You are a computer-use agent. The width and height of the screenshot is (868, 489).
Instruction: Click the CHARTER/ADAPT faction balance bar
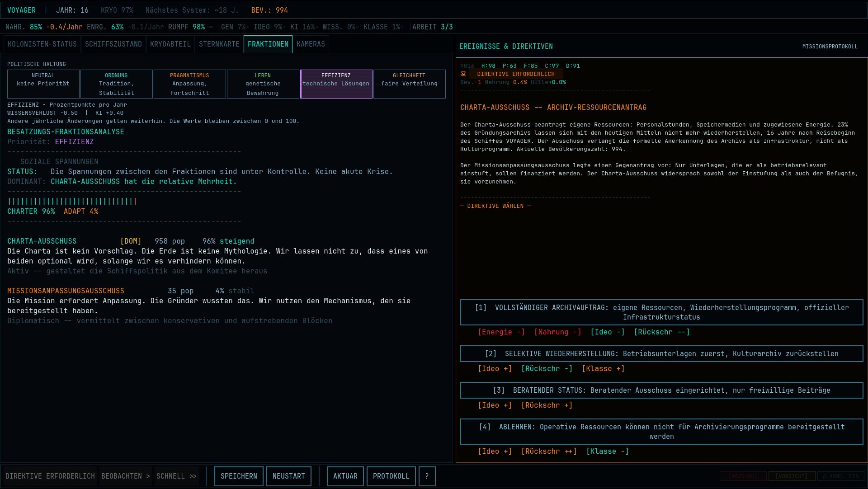(x=72, y=202)
